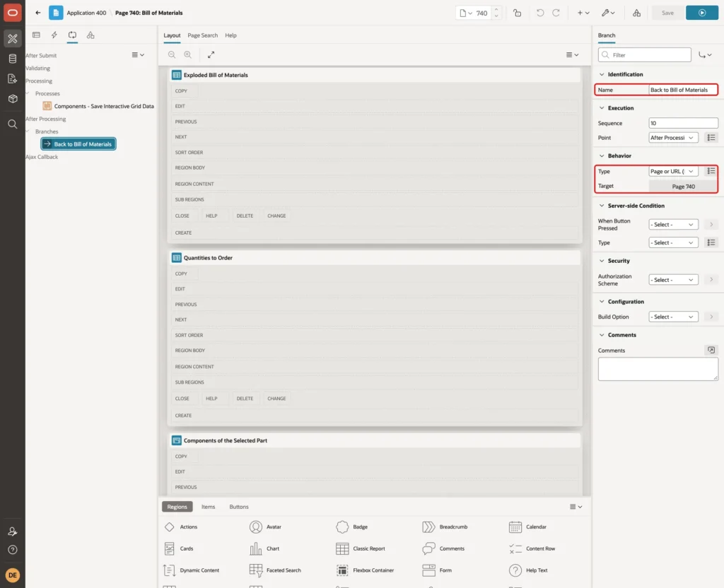Screen dimensions: 724x588
Task: Click the Target Page 740 button
Action: pos(683,187)
